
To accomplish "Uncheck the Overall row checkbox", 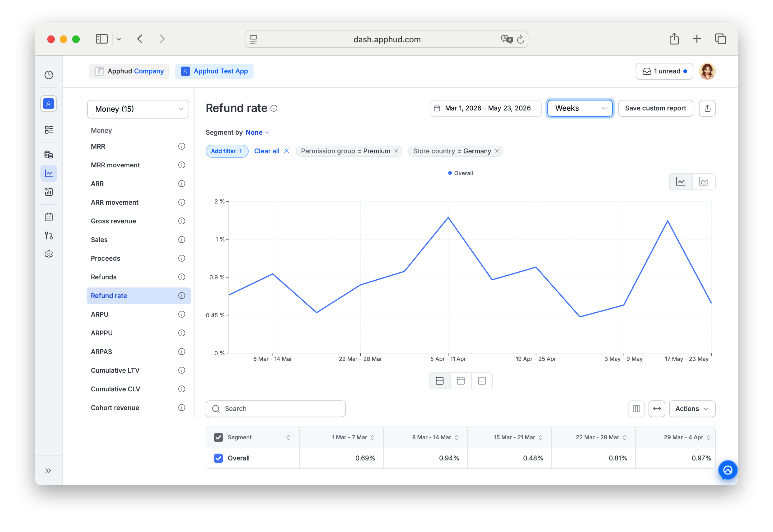I will click(x=218, y=458).
